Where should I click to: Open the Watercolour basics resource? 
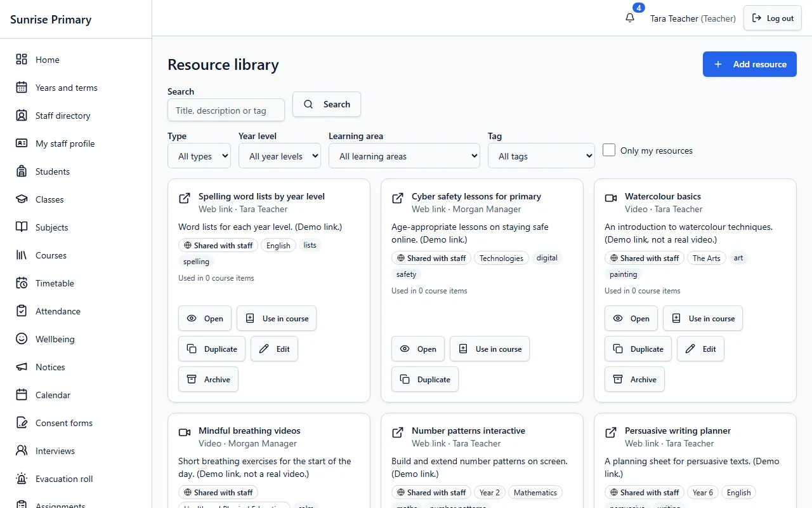pyautogui.click(x=631, y=318)
